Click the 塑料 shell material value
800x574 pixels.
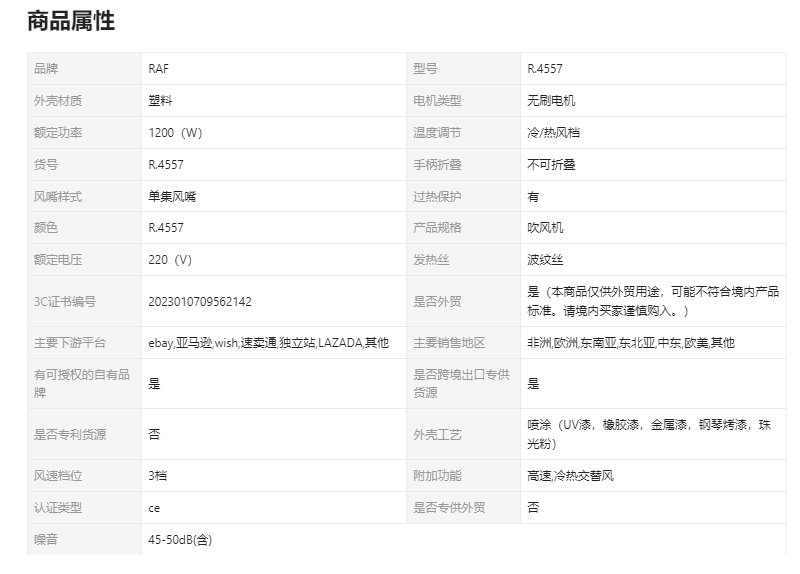160,101
